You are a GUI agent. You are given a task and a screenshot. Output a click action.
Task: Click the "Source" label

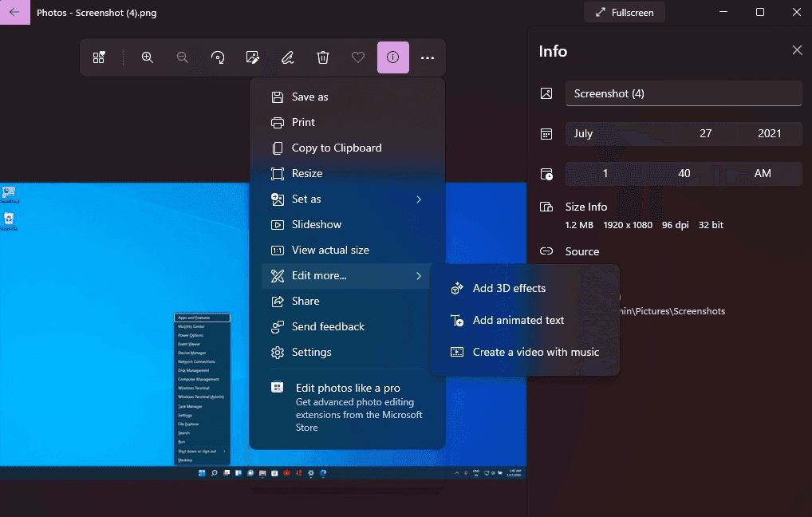[582, 252]
